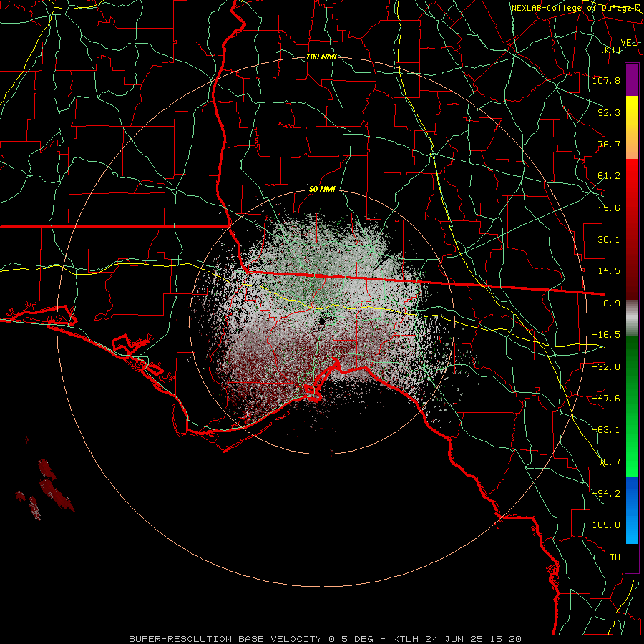Click the -63.1 scale value
644x644 pixels.
pyautogui.click(x=606, y=430)
